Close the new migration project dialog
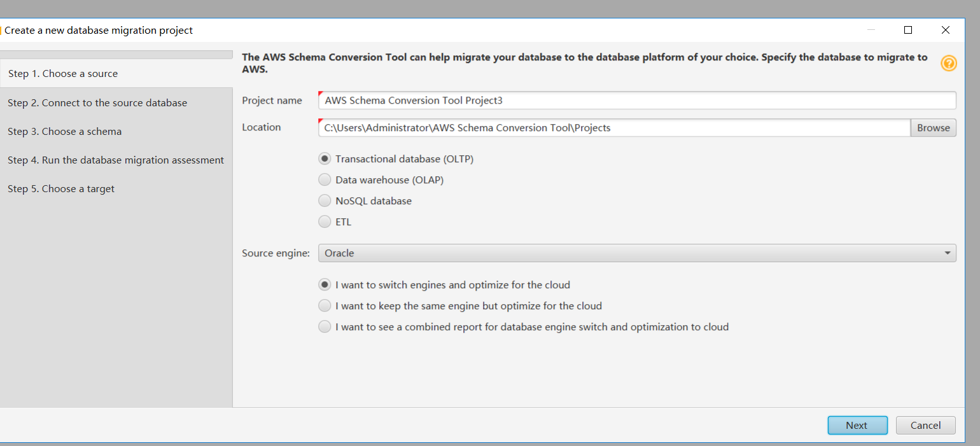This screenshot has height=446, width=980. (946, 30)
